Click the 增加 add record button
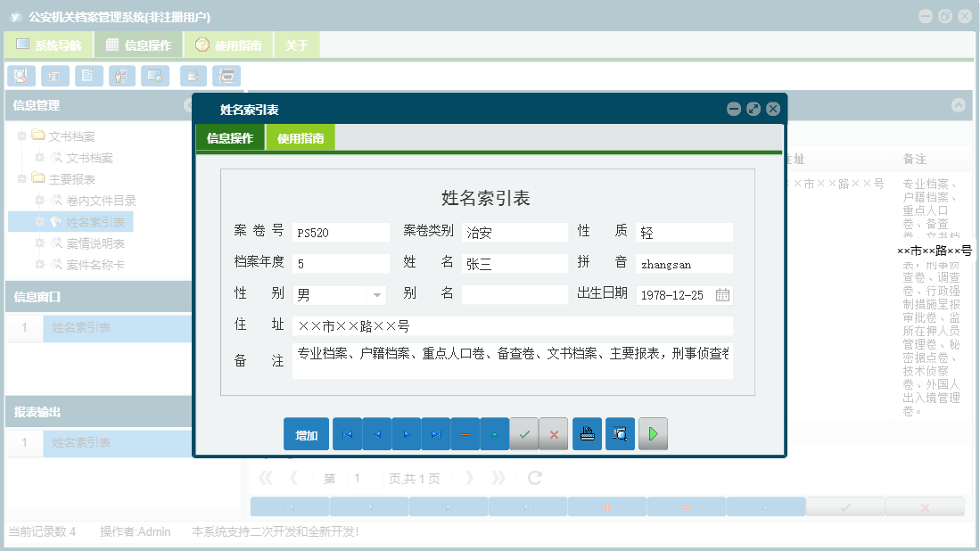 (306, 434)
